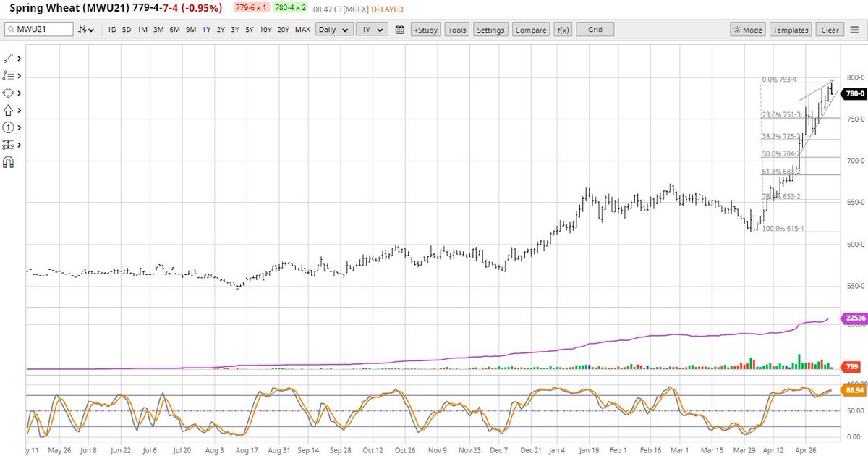The height and width of the screenshot is (456, 868).
Task: Click the 799 volume value label
Action: 851,368
